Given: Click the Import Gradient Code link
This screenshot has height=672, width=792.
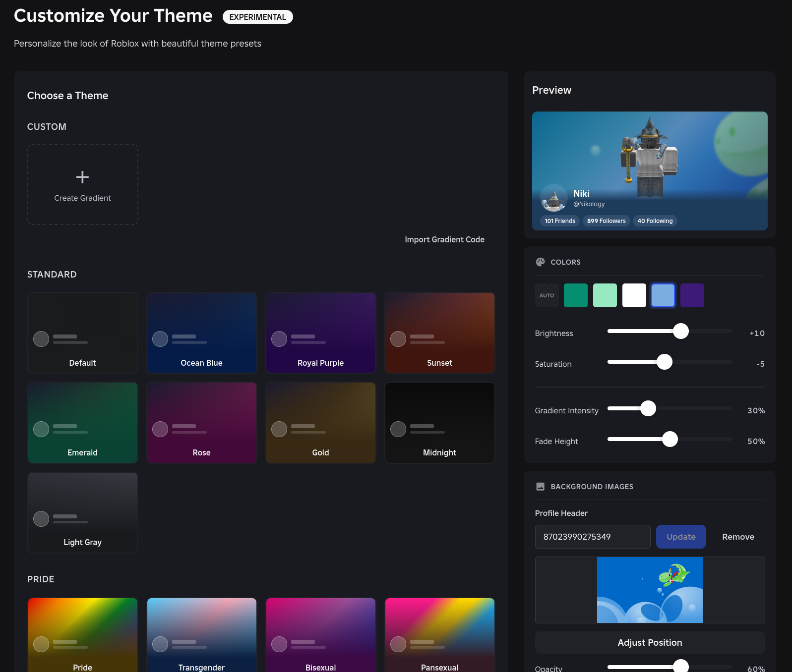Looking at the screenshot, I should [444, 239].
